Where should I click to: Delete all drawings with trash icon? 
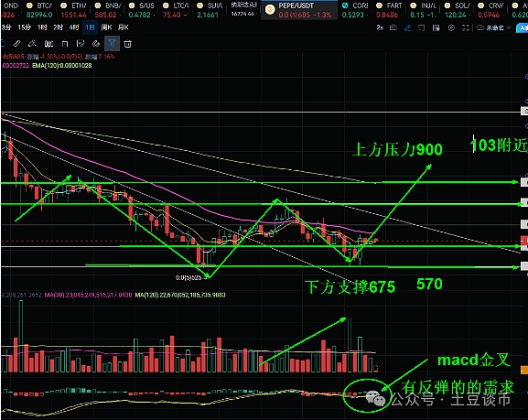(127, 43)
